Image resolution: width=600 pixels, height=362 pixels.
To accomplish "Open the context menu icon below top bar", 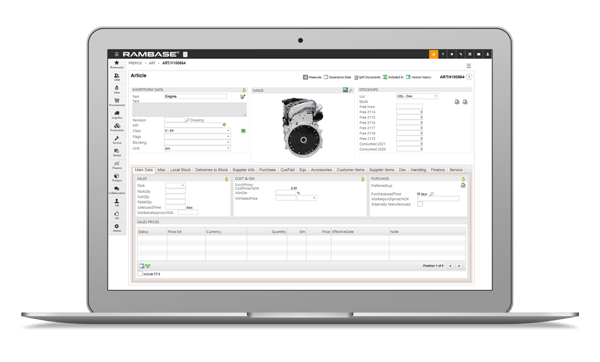I will (x=468, y=66).
